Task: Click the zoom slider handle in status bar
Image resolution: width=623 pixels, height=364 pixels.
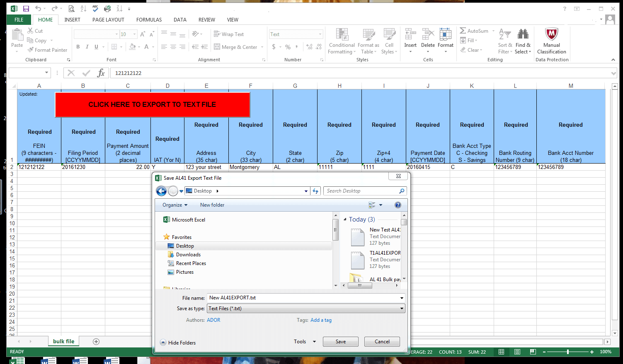Action: pyautogui.click(x=568, y=352)
